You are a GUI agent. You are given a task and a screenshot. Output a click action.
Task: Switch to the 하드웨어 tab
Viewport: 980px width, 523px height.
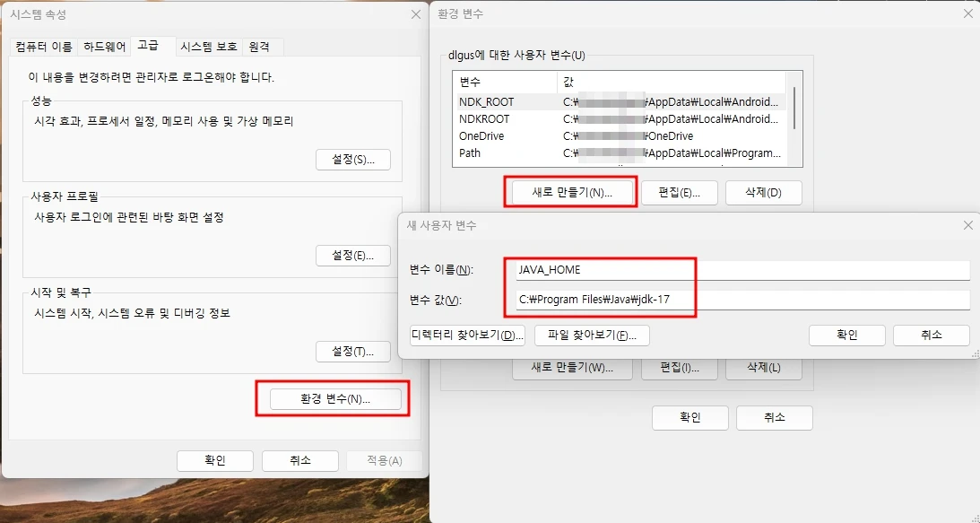pyautogui.click(x=103, y=45)
